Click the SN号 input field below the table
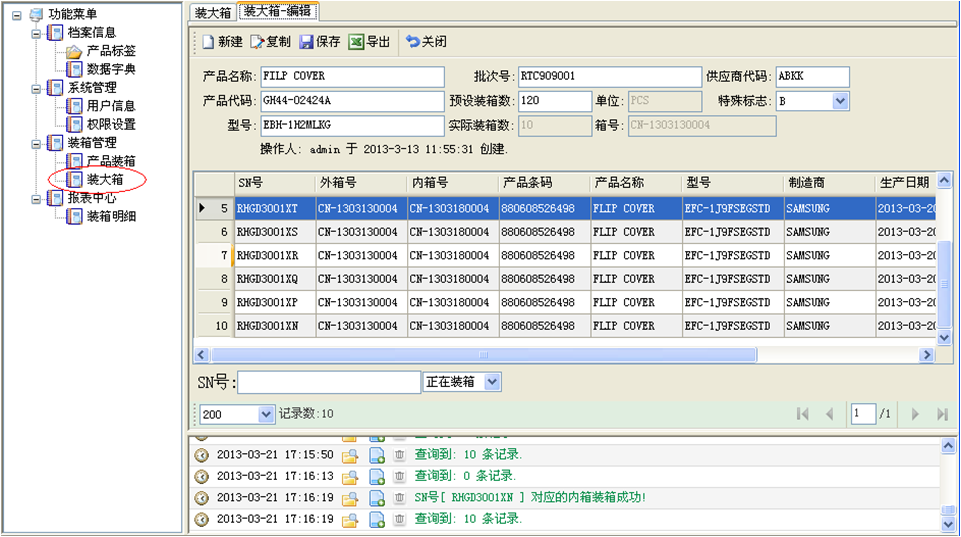 [329, 382]
